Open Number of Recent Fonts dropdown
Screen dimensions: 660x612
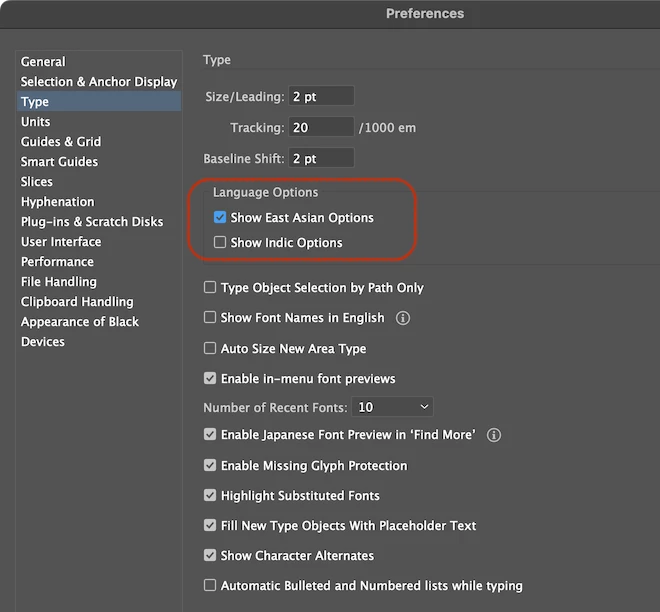[393, 407]
